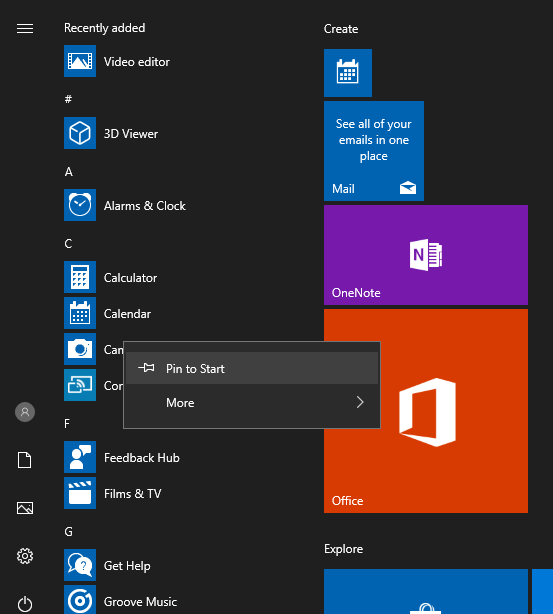Click the Films & TV clapperboard icon
The width and height of the screenshot is (553, 614).
click(x=80, y=493)
